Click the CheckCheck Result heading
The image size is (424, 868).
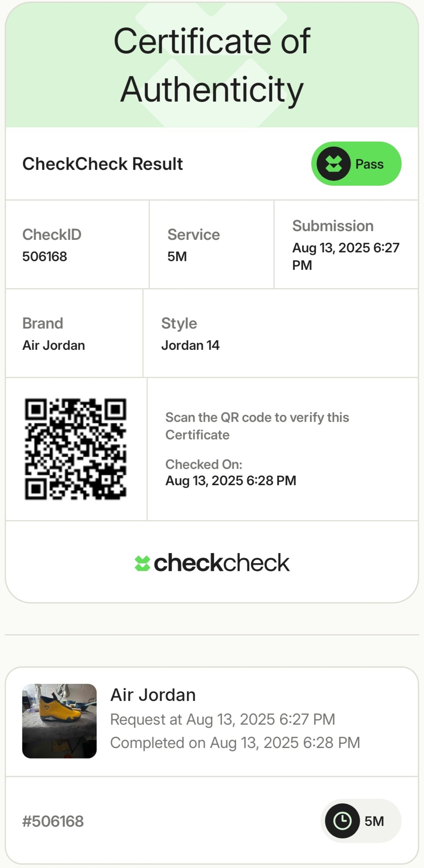pos(102,164)
